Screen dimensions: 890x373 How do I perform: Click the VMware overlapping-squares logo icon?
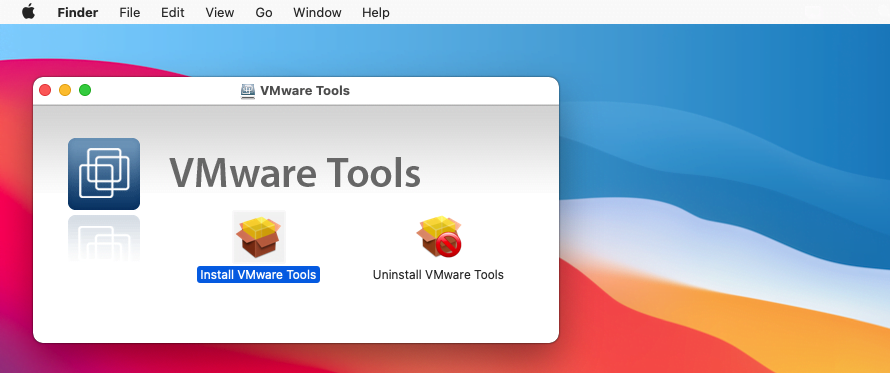104,174
